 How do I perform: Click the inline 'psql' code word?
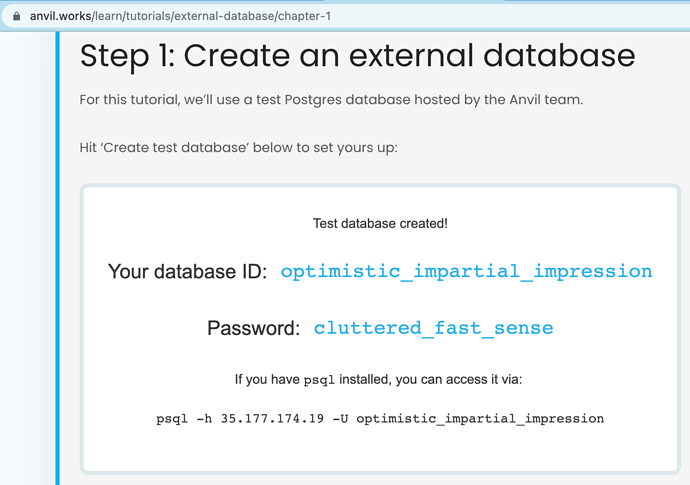coord(319,380)
